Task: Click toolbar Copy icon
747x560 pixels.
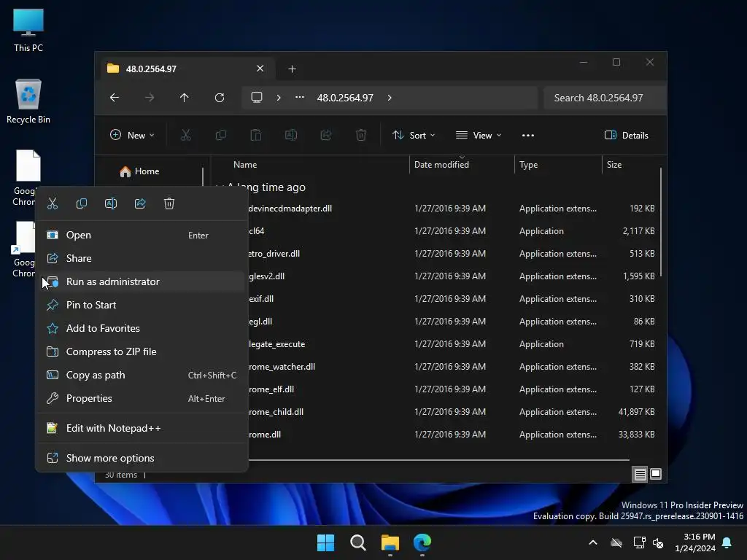Action: pos(221,135)
